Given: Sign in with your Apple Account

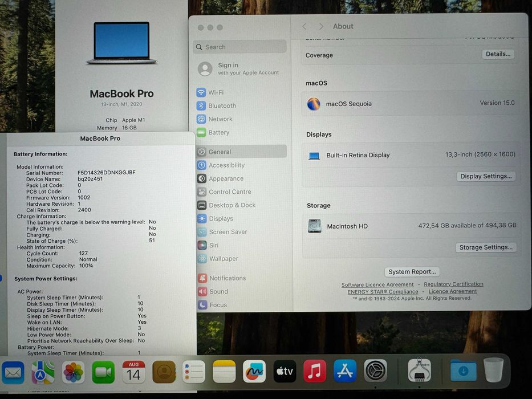Looking at the screenshot, I should coord(239,68).
